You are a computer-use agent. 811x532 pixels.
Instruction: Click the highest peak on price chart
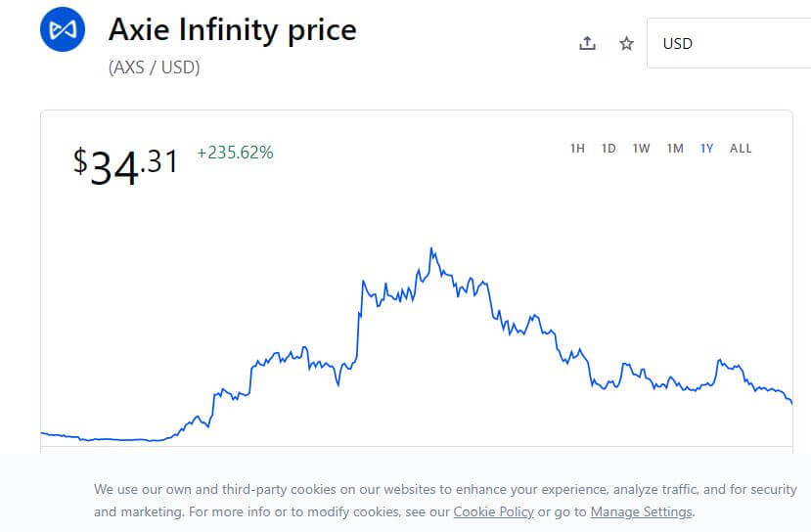pos(431,249)
